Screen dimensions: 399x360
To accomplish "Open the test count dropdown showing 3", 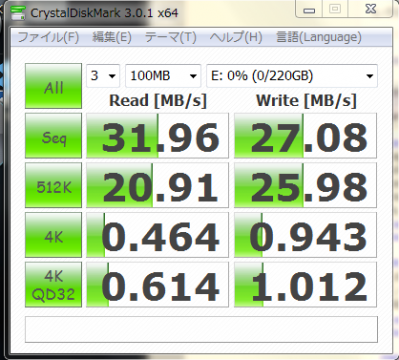I will [x=103, y=76].
